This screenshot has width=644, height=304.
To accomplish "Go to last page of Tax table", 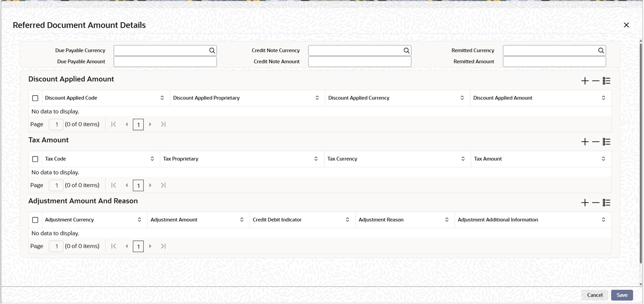I will point(163,185).
